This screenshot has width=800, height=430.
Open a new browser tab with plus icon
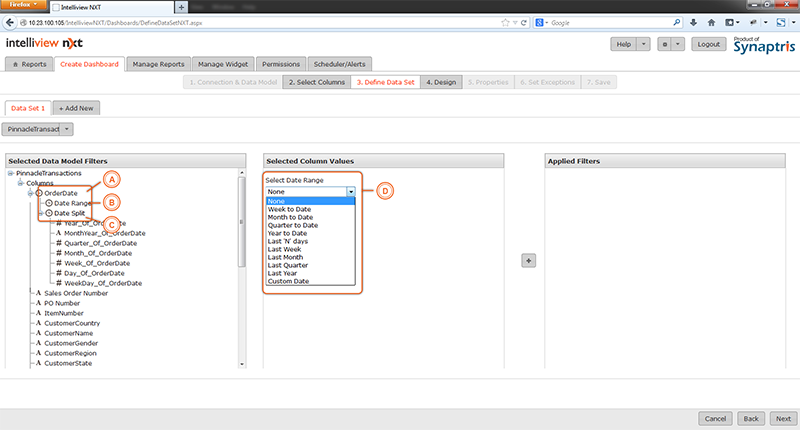[181, 7]
